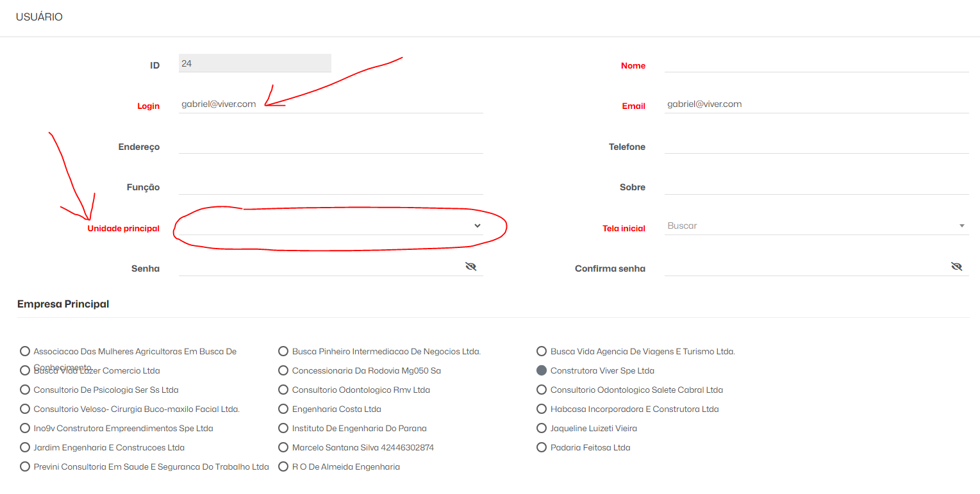Click the Email input field

816,104
